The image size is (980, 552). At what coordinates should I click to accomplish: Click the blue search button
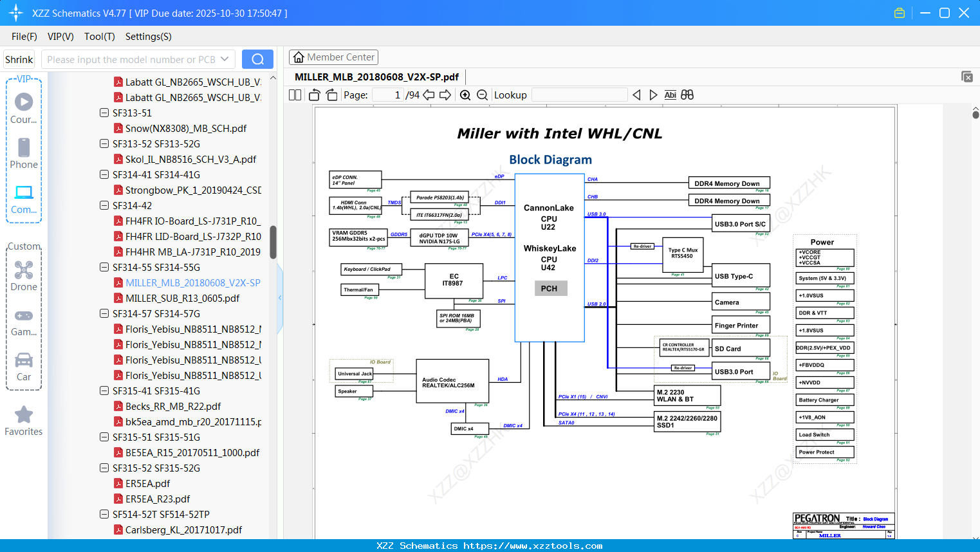(x=257, y=59)
